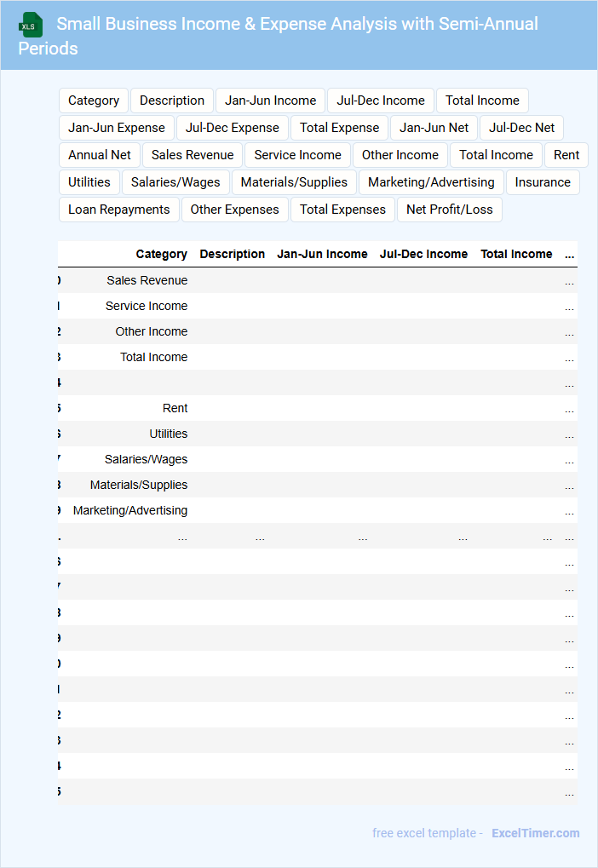This screenshot has height=868, width=598.
Task: Click the Annual Net tag
Action: click(x=100, y=155)
